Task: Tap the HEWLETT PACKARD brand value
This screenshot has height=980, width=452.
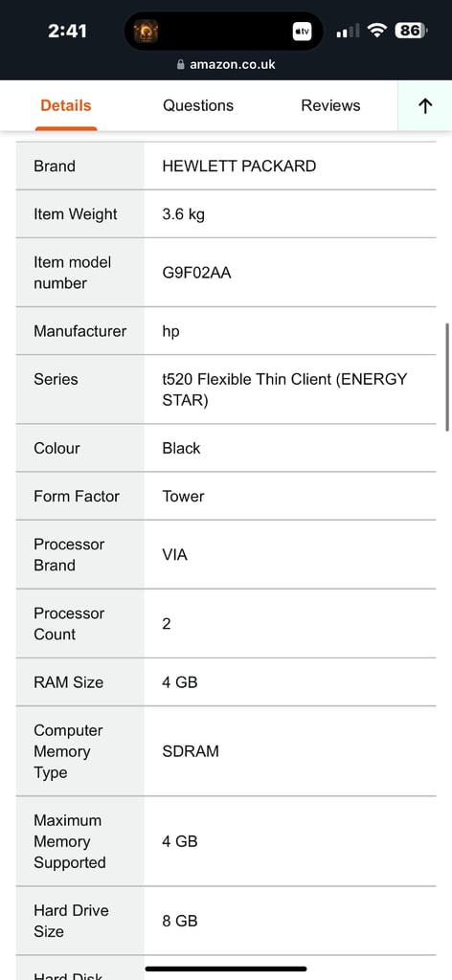Action: pyautogui.click(x=238, y=167)
